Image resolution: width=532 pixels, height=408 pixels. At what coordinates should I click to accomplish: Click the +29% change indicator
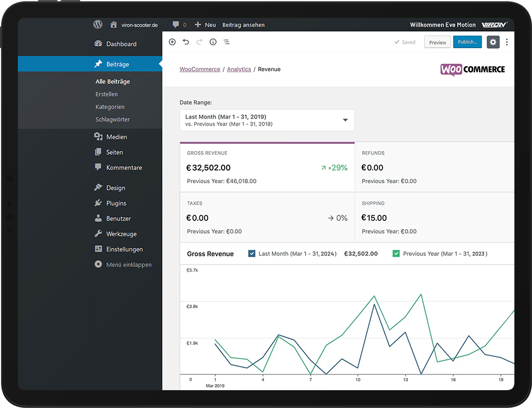(x=334, y=168)
